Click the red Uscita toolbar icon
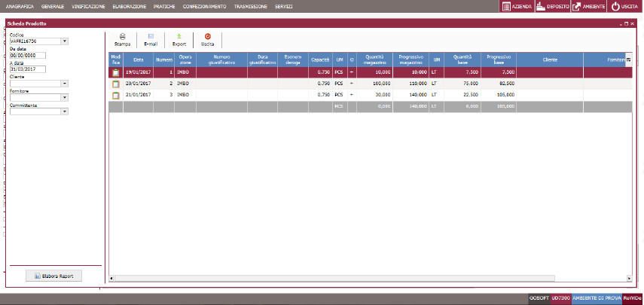644x305 pixels. click(207, 36)
